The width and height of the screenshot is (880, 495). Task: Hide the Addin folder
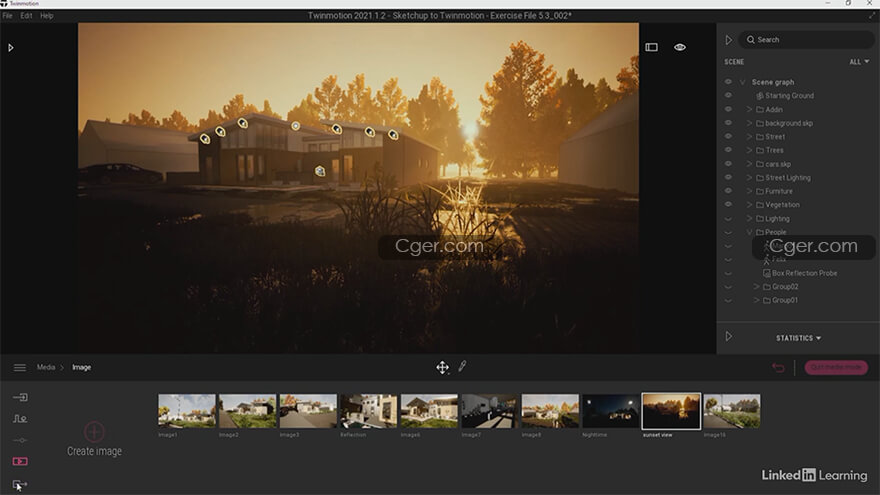click(x=728, y=109)
